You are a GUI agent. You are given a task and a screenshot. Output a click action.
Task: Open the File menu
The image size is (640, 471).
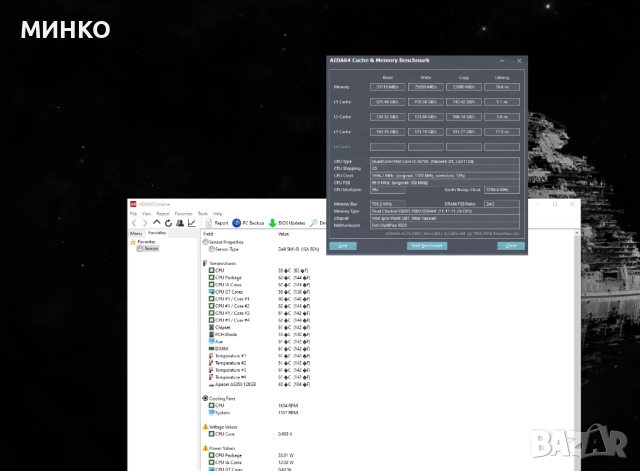pos(134,213)
